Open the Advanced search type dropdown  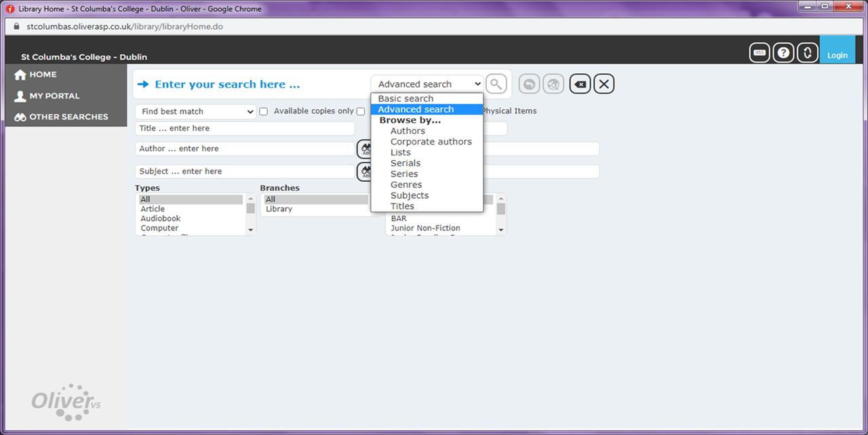(427, 84)
